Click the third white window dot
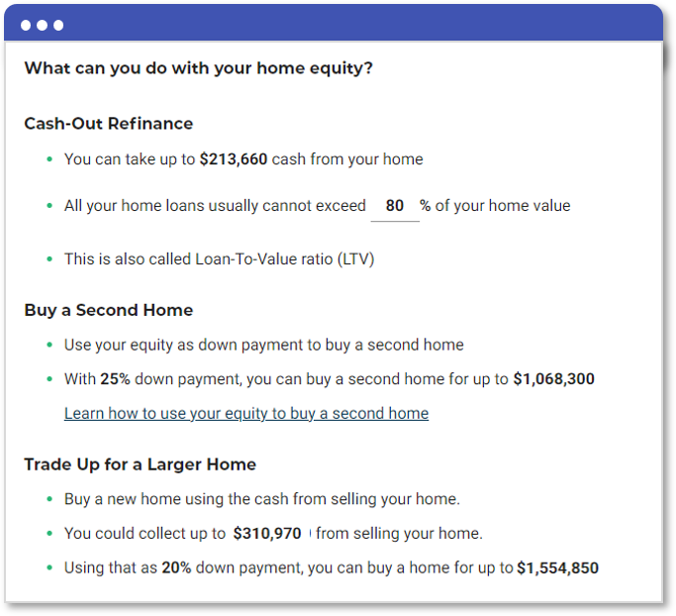This screenshot has width=676, height=616. pyautogui.click(x=58, y=26)
